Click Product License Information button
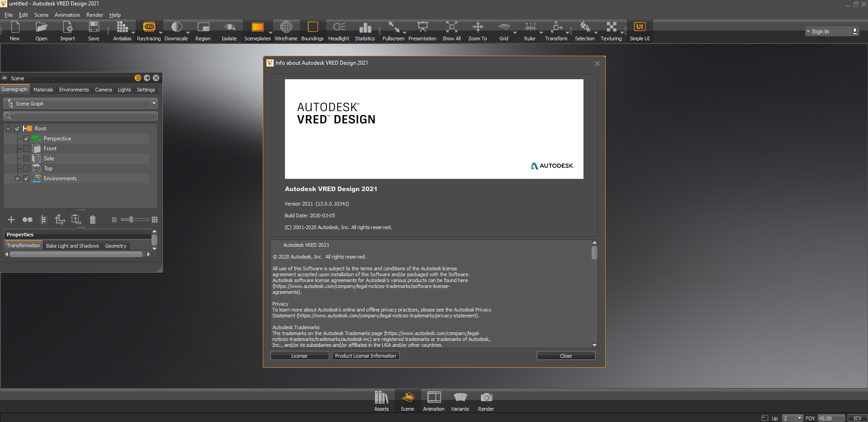Viewport: 868px width, 422px height. [365, 356]
